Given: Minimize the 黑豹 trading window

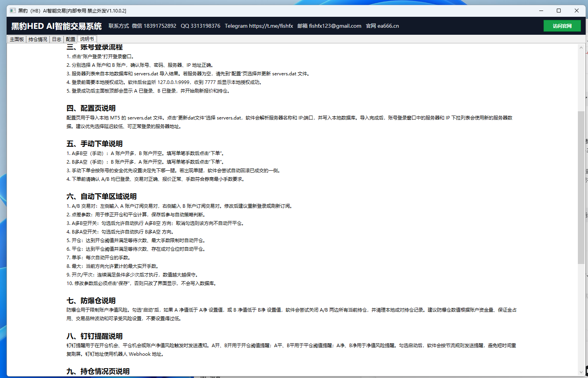Looking at the screenshot, I should 541,11.
